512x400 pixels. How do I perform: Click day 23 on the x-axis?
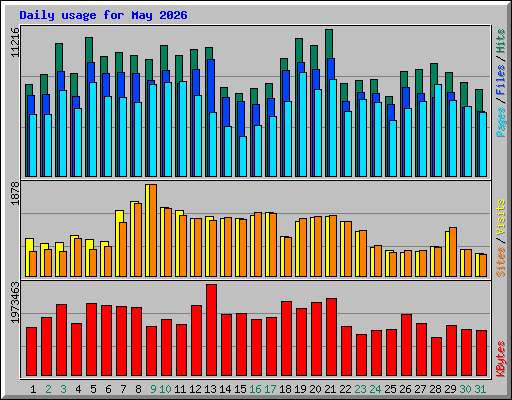pyautogui.click(x=360, y=389)
